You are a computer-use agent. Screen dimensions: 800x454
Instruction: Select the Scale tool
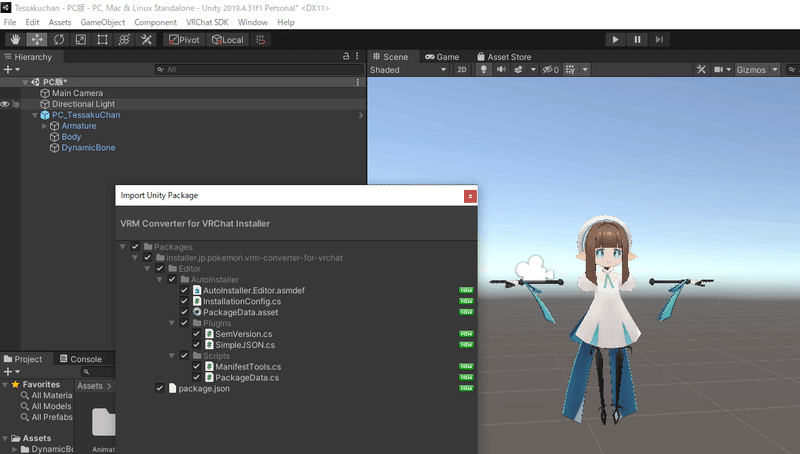[x=81, y=40]
